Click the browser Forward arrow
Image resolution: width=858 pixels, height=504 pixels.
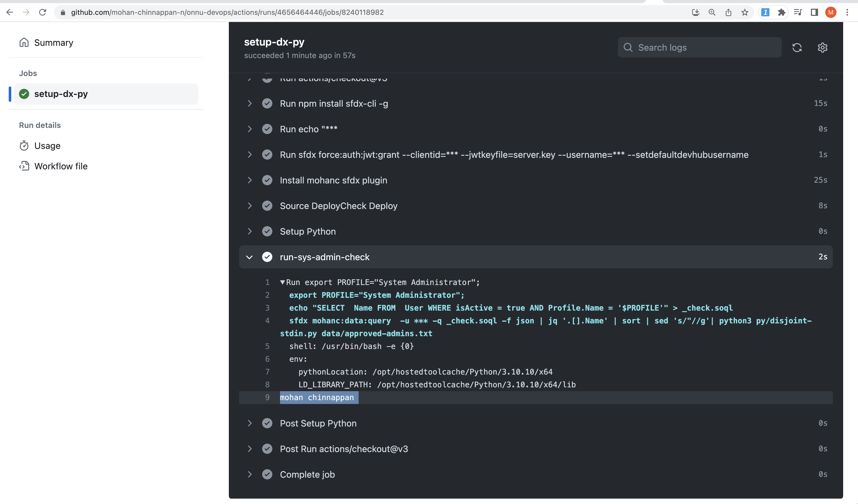26,13
